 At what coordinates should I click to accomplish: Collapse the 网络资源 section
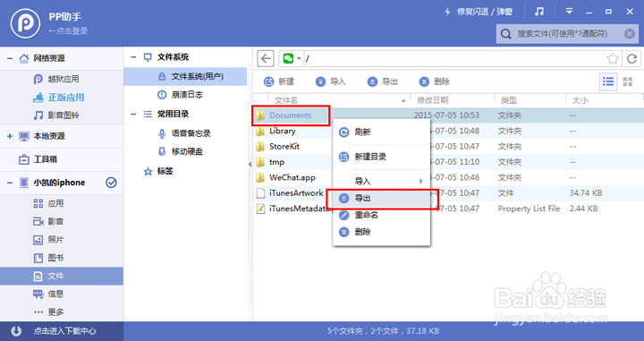[10, 58]
